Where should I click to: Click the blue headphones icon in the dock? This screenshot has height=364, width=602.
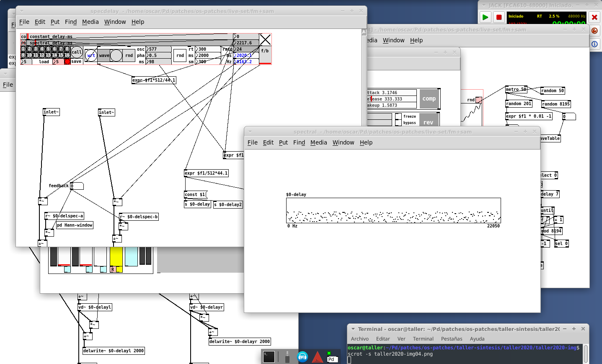click(302, 356)
